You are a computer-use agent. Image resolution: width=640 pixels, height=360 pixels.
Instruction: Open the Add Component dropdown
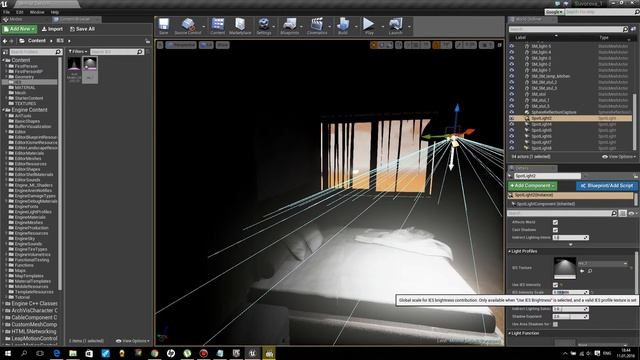point(532,186)
